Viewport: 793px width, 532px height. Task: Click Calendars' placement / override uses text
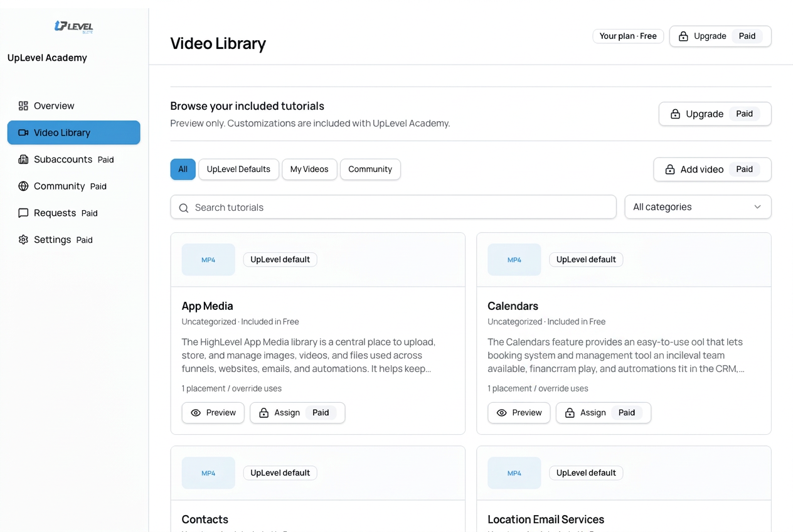point(538,388)
